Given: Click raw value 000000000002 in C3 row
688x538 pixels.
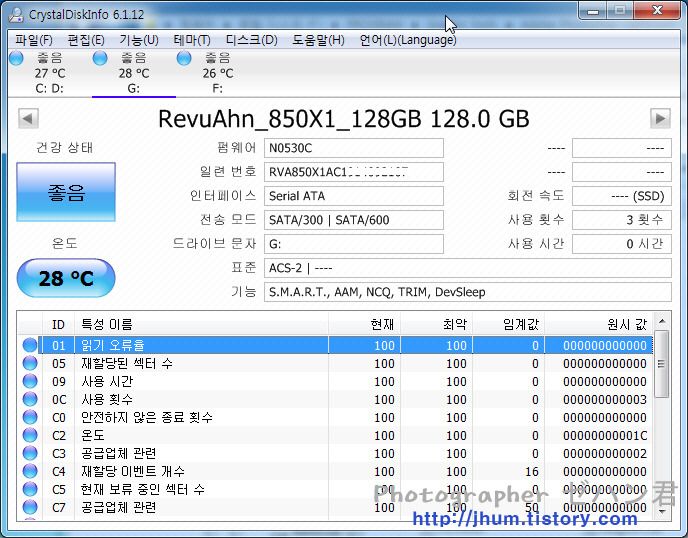Looking at the screenshot, I should pos(605,454).
